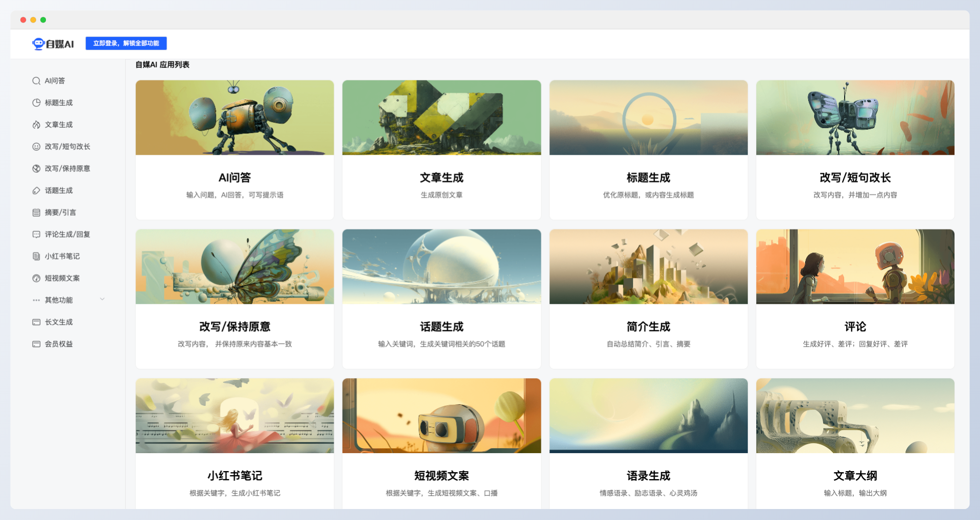Open 短视频文案 from the sidebar menu
Screen dimensions: 980x520
click(64, 278)
